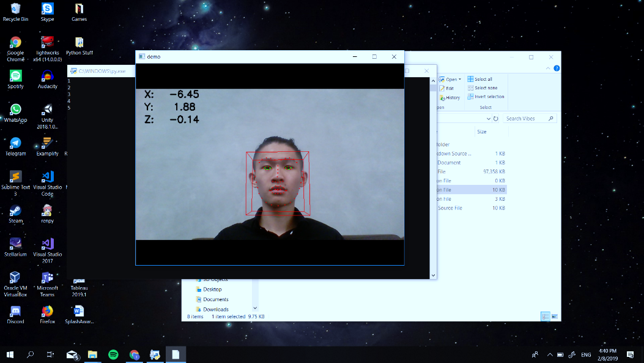
Task: Click Invert selection in the ribbon
Action: [486, 97]
